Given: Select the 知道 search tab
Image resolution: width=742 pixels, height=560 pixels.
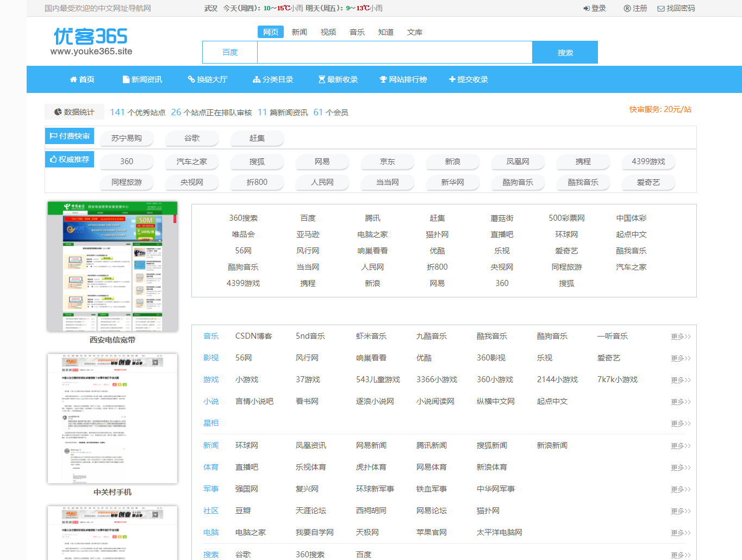Looking at the screenshot, I should pos(386,32).
